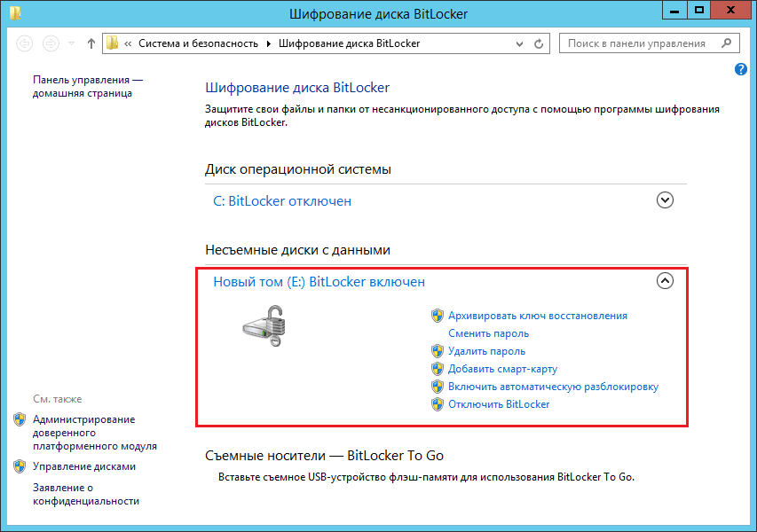Maximize the BitLocker window
The height and width of the screenshot is (532, 757).
click(x=698, y=10)
